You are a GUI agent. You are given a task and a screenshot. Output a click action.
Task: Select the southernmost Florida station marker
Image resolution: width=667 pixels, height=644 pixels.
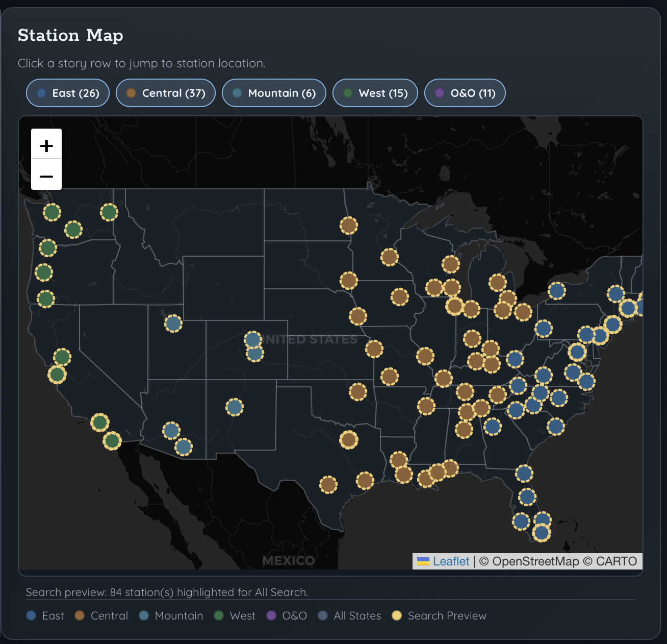pos(542,533)
